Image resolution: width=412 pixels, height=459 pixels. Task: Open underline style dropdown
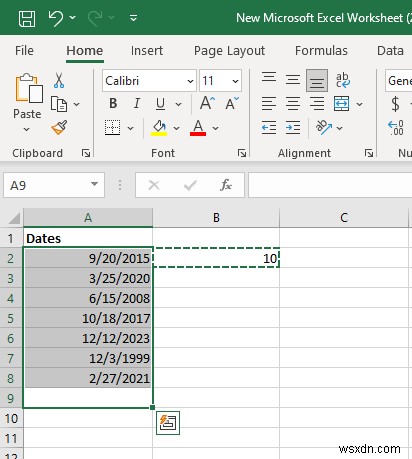179,104
